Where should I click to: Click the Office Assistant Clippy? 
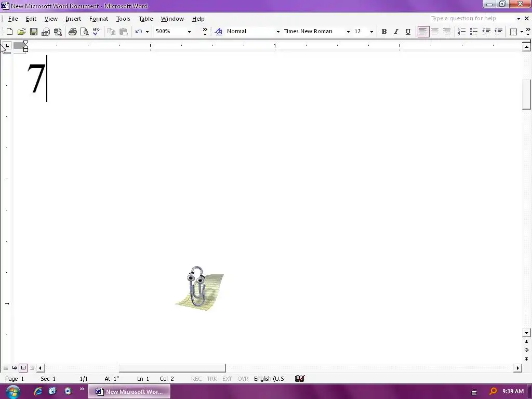click(199, 288)
